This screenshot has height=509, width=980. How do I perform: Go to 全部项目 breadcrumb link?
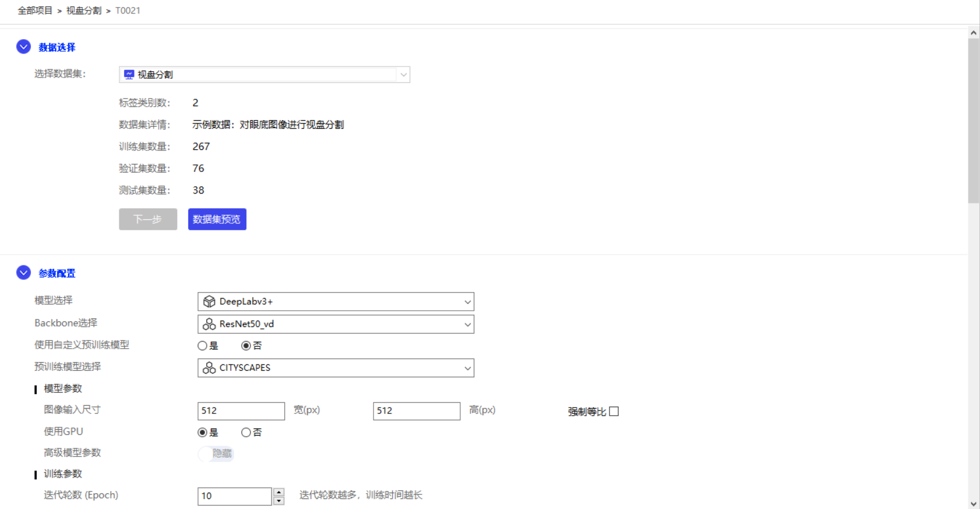(35, 10)
